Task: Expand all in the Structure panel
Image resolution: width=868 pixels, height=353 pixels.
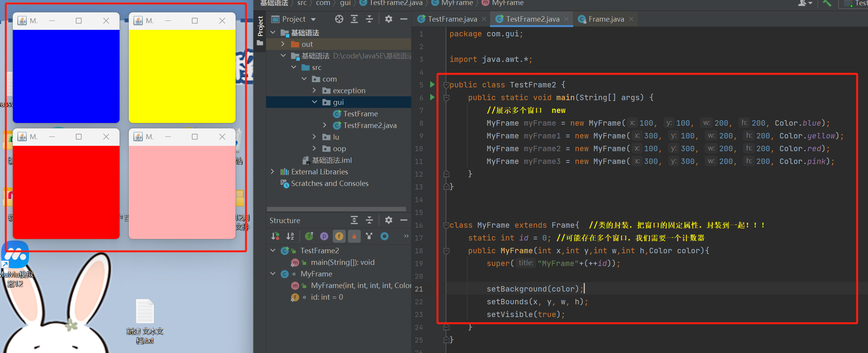Action: [x=354, y=220]
